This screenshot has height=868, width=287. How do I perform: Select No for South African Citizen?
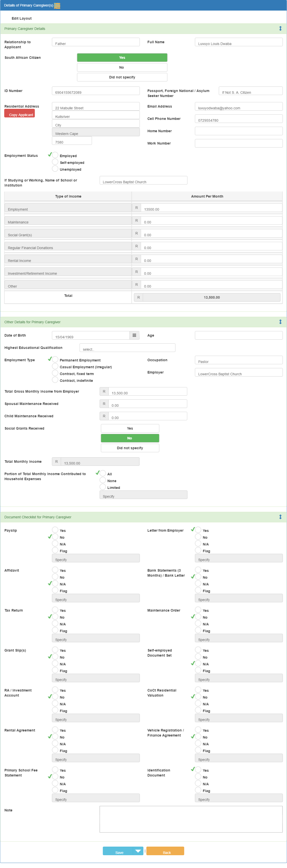tap(122, 67)
